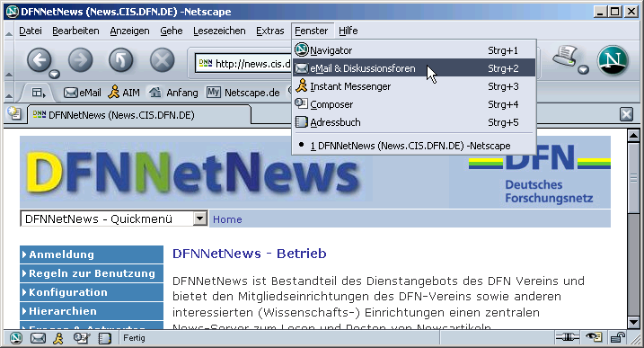Viewport: 644px width, 348px height.
Task: Click the Netscape N logo throbber
Action: (613, 61)
